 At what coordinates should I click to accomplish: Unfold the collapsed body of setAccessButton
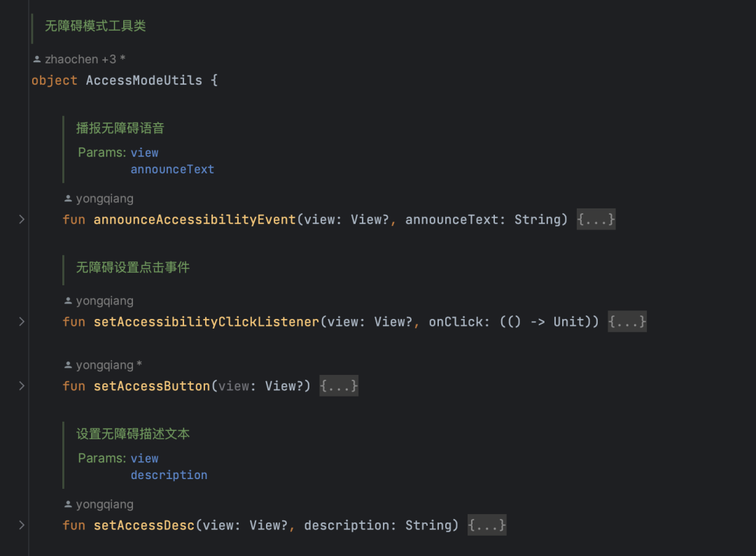[x=339, y=386]
